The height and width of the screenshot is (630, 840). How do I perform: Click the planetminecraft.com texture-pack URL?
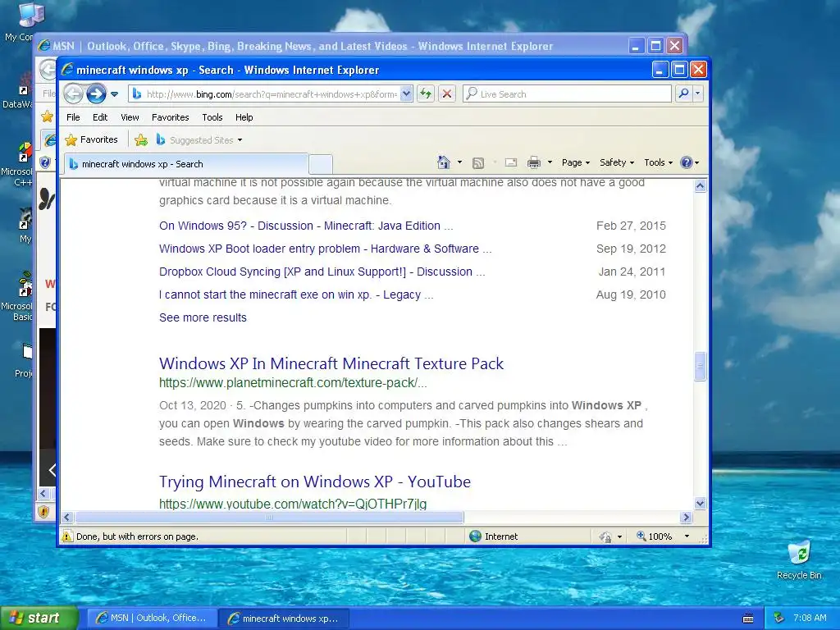pyautogui.click(x=293, y=383)
